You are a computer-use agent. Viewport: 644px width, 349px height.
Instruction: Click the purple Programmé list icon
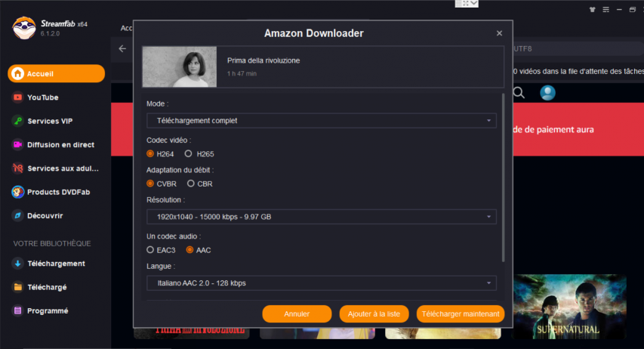click(17, 310)
